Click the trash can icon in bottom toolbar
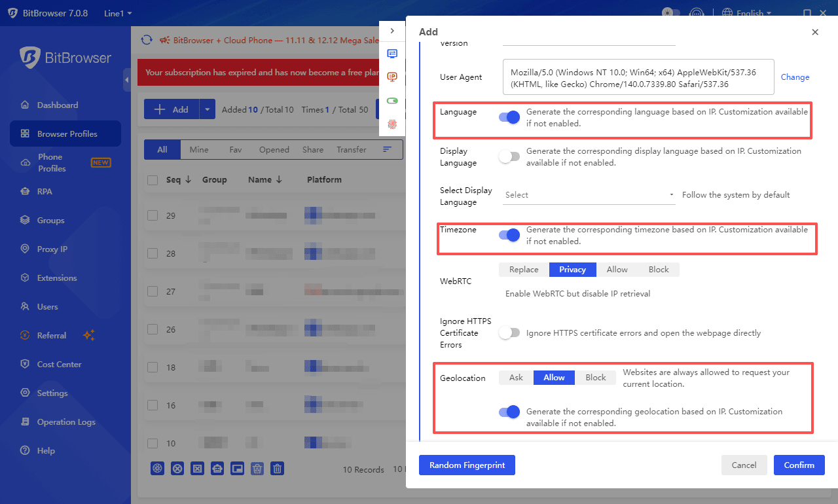838x504 pixels. pyautogui.click(x=278, y=468)
